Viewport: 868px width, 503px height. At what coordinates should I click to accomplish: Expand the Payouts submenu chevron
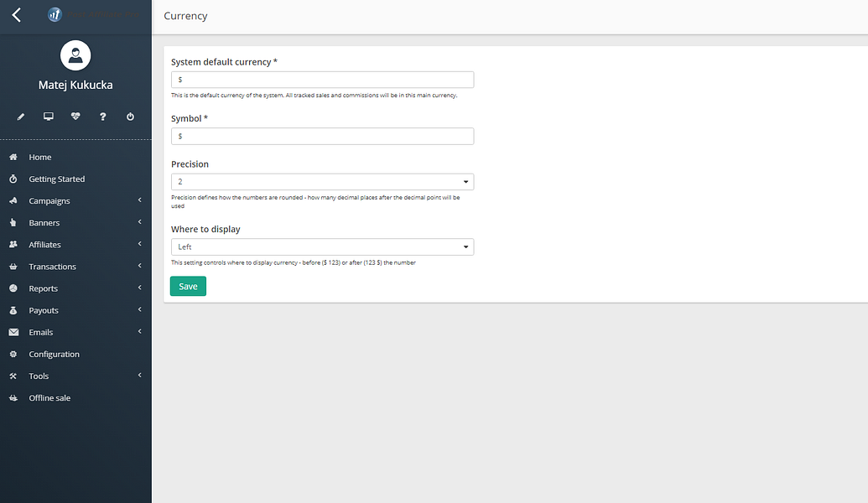[139, 309]
